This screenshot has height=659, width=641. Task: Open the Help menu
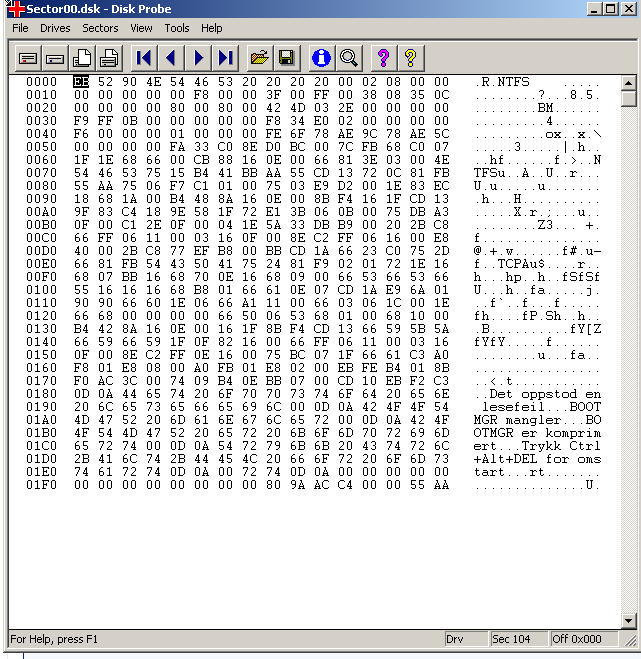211,28
